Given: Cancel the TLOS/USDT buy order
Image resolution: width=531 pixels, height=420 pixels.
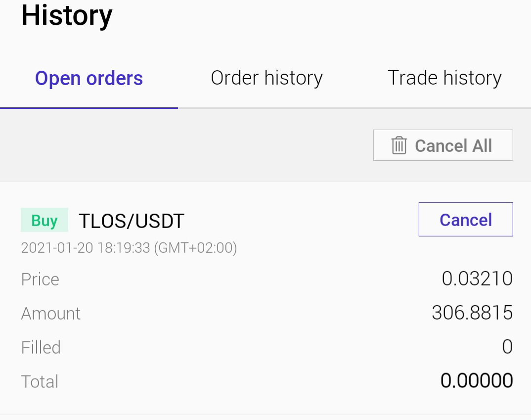Looking at the screenshot, I should click(466, 220).
